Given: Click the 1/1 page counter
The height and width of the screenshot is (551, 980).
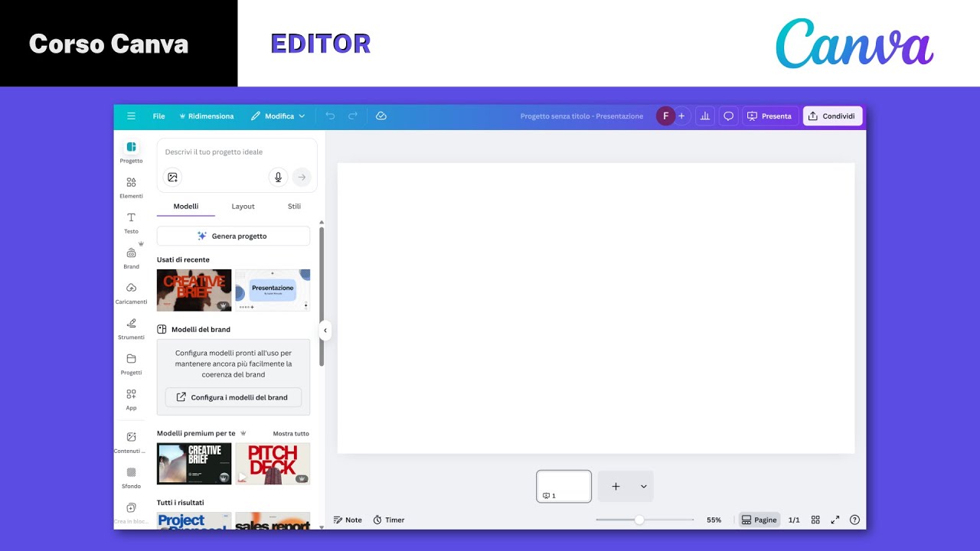Looking at the screenshot, I should tap(794, 520).
